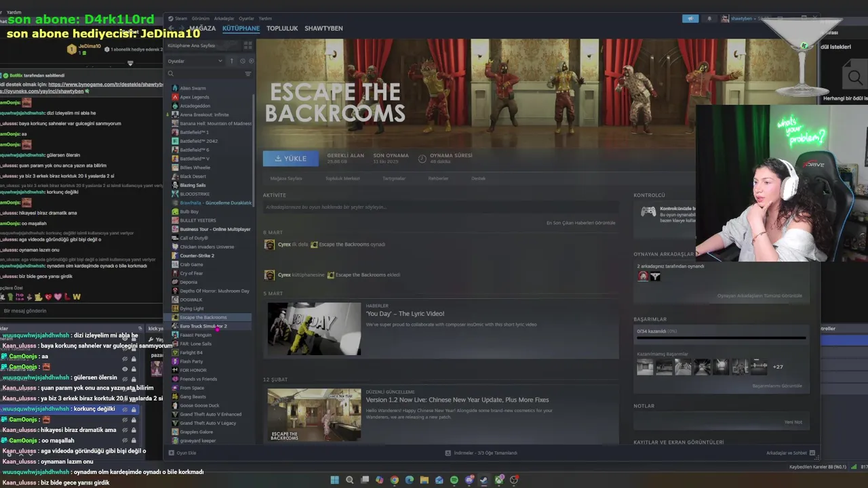Click playtime clock icon beside OYNAMA SÜRESİ

point(422,159)
